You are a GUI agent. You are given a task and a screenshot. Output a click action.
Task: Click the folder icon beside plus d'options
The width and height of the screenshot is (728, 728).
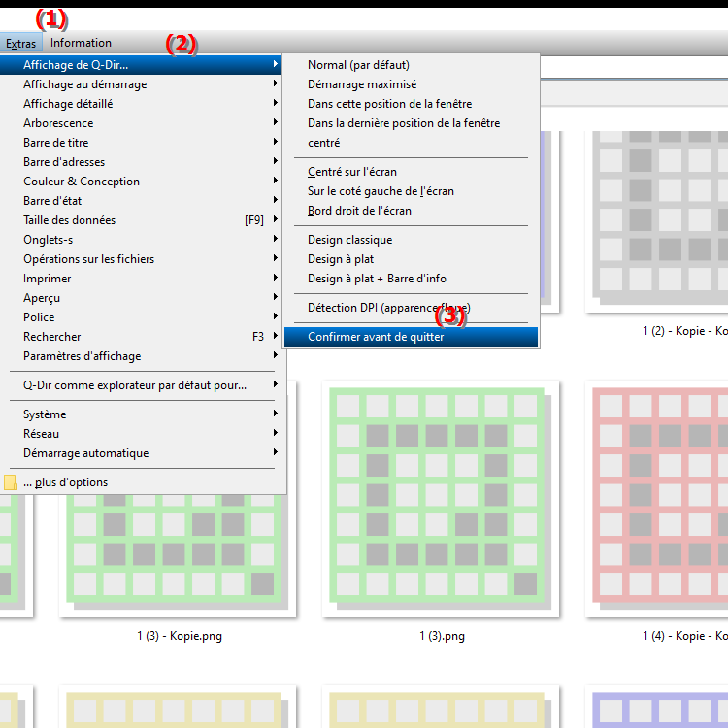point(11,482)
